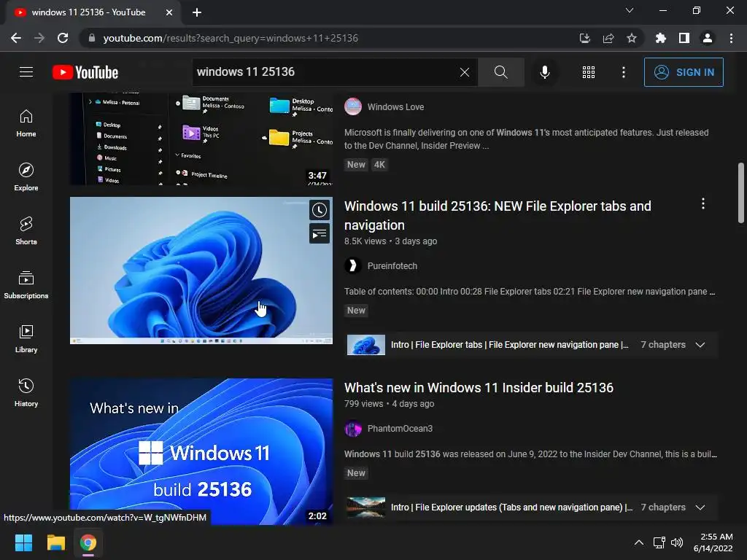Viewport: 747px width, 560px height.
Task: Click PhantomOcean3 chapter preview thumbnail
Action: pos(366,507)
